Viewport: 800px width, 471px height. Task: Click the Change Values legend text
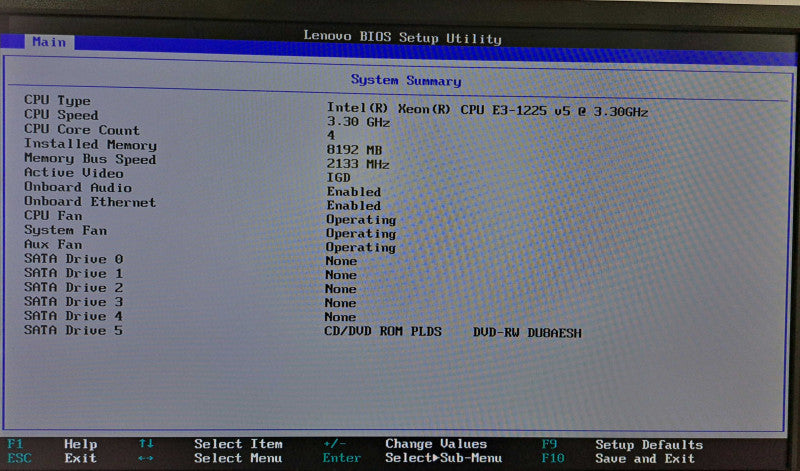(x=436, y=443)
